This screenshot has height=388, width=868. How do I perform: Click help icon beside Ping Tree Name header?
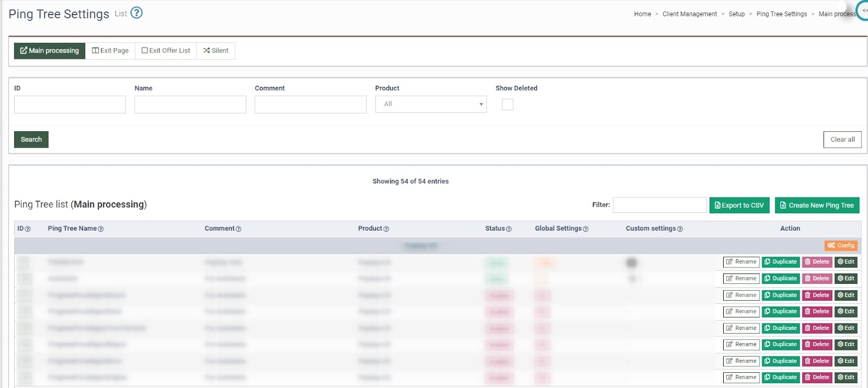click(100, 229)
